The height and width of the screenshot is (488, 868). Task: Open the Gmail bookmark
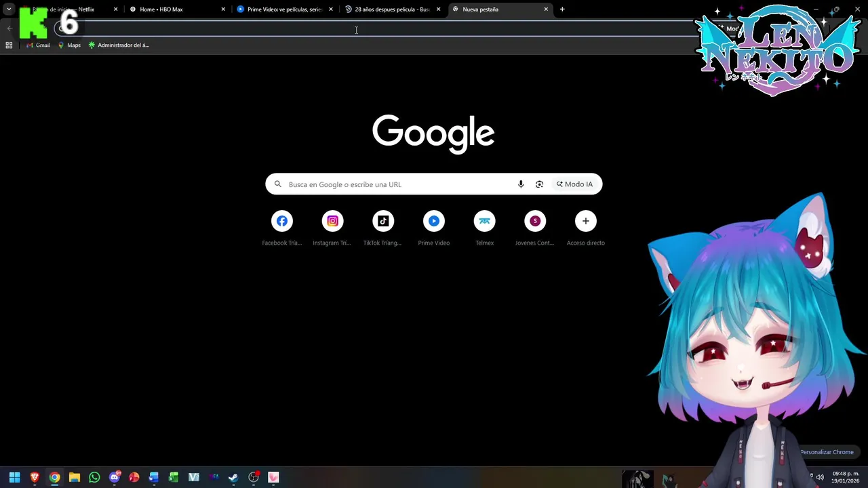[x=38, y=45]
